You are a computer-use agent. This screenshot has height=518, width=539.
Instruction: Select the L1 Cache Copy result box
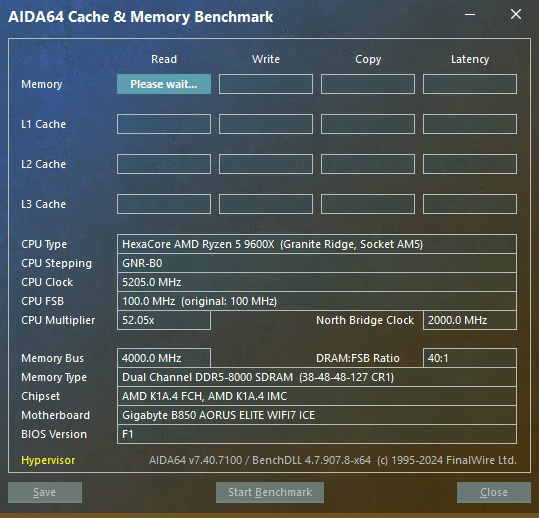click(368, 124)
